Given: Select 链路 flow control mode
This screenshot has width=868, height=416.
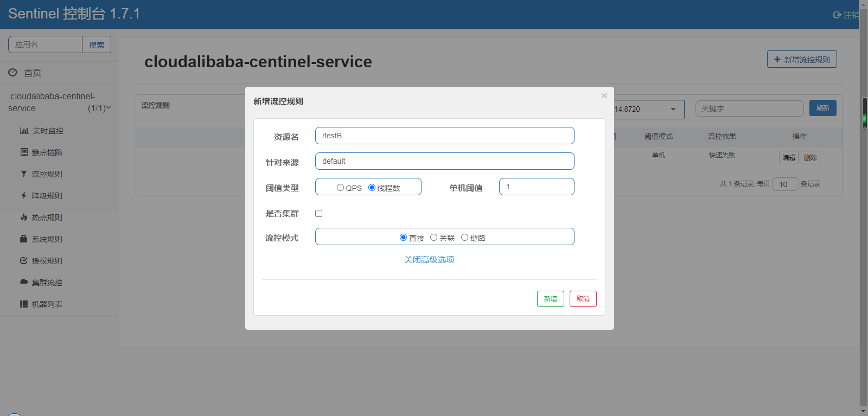Looking at the screenshot, I should [464, 238].
